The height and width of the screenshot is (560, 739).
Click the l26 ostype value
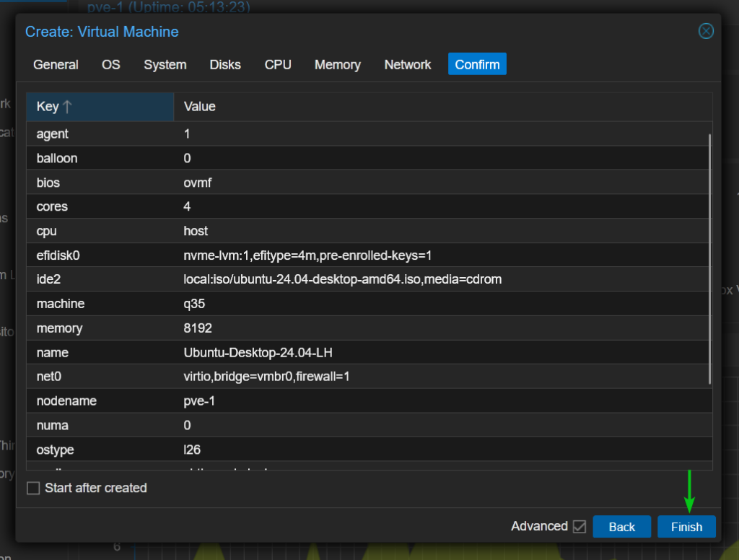pos(192,450)
